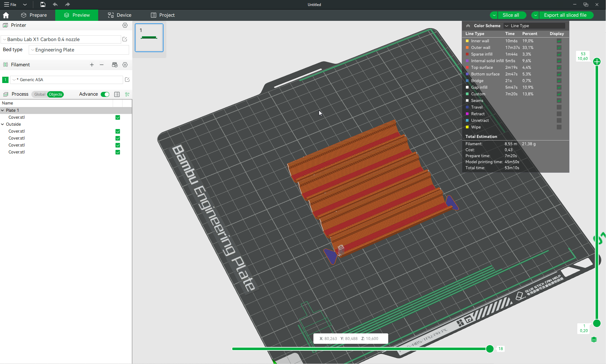Open the Filament settings gear icon
606x364 pixels.
pos(125,65)
